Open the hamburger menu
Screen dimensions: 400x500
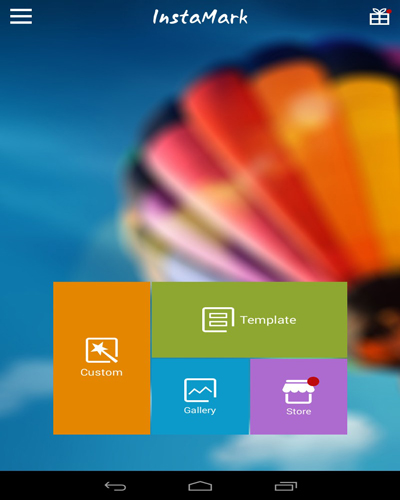click(21, 16)
